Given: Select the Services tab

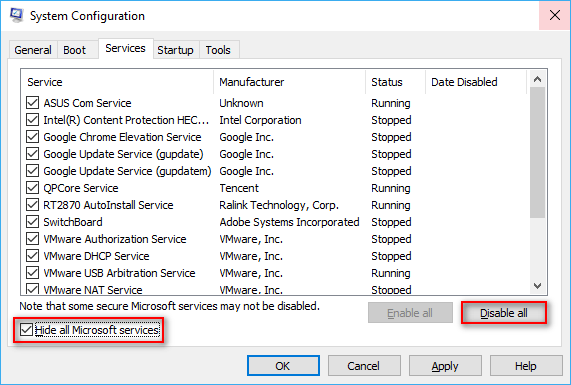Looking at the screenshot, I should [125, 48].
